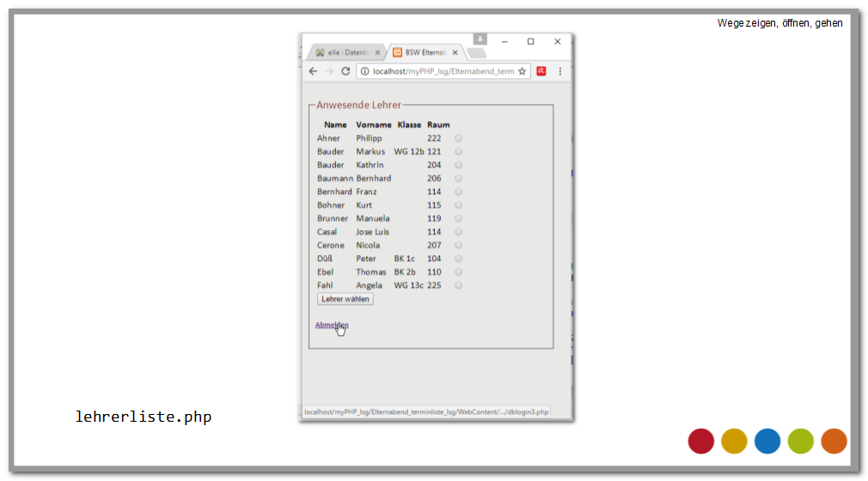Select radio button for Brunner Manuela
This screenshot has height=481, width=868.
[459, 218]
